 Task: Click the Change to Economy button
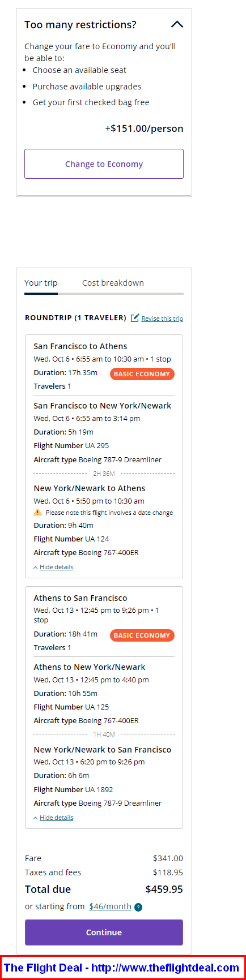click(x=104, y=164)
